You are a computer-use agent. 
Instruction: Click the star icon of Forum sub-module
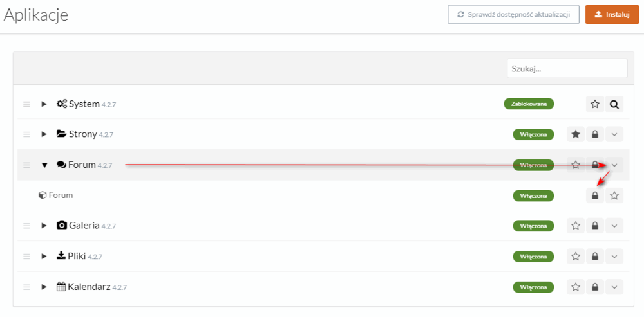[614, 195]
